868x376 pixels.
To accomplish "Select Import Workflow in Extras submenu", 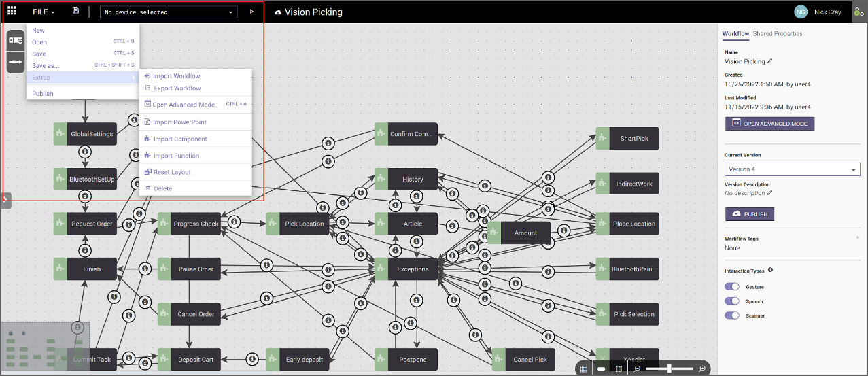I will pos(196,76).
